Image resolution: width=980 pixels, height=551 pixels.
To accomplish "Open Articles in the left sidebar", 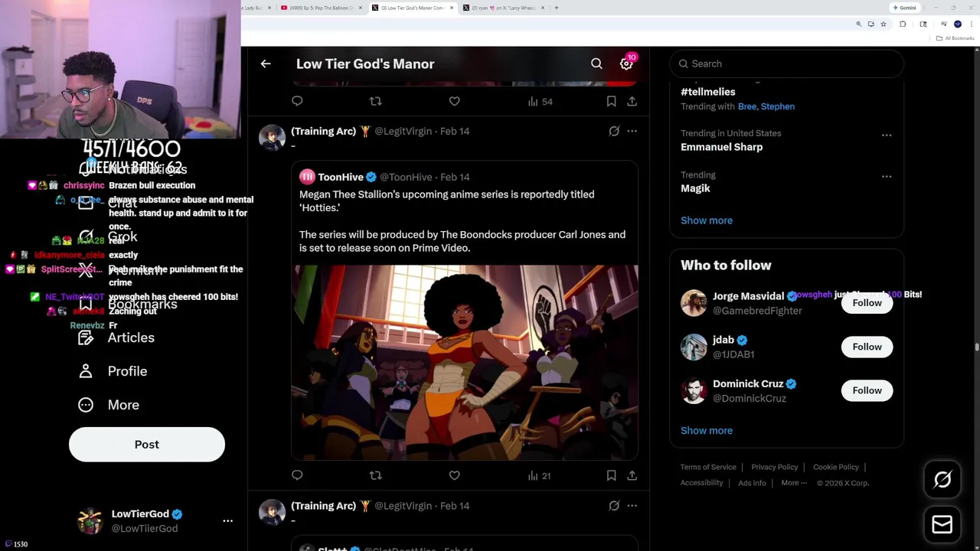I will [116, 337].
